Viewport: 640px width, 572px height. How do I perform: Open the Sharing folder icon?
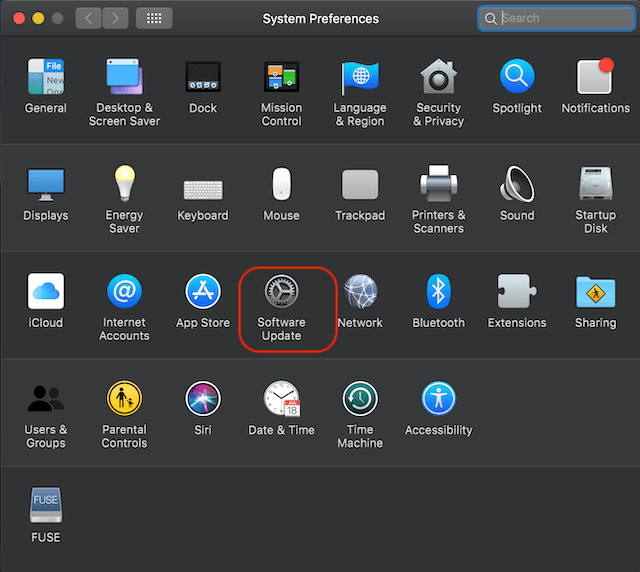pyautogui.click(x=595, y=292)
